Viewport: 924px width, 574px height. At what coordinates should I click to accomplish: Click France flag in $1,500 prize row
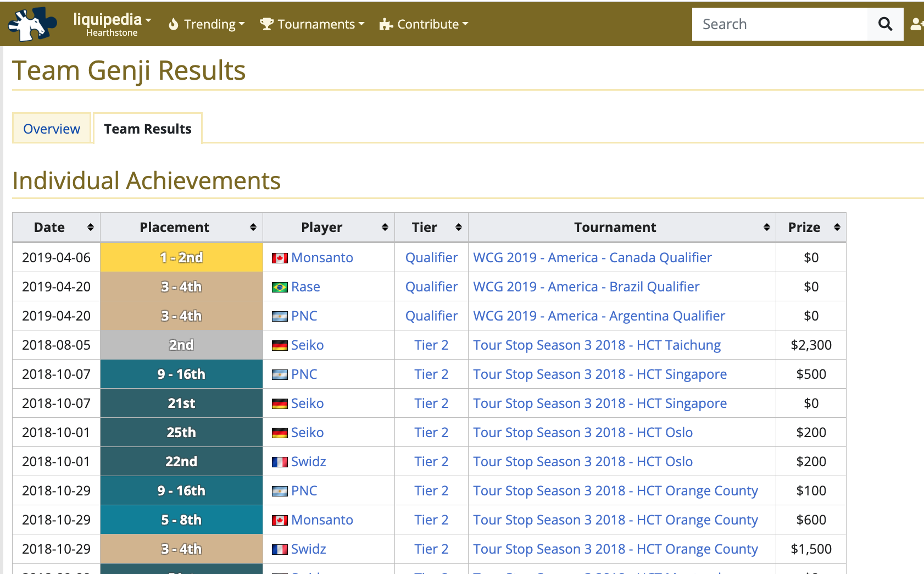280,549
